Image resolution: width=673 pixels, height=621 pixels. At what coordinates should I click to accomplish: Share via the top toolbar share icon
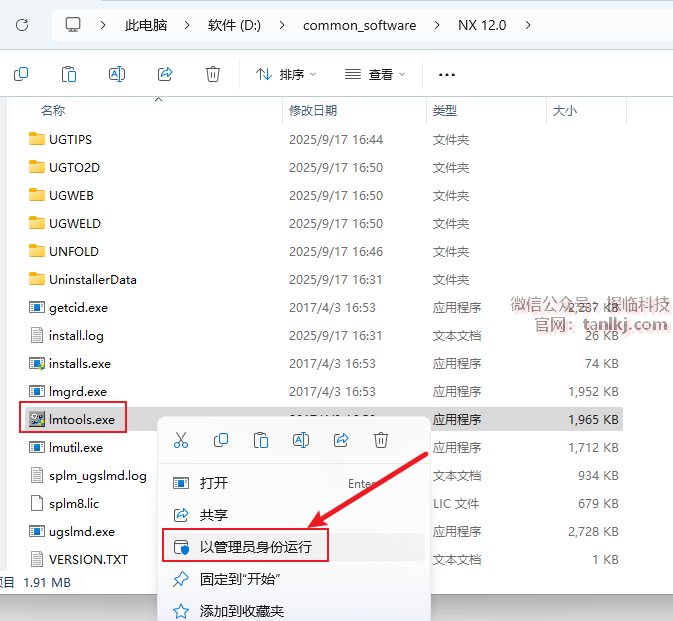(165, 74)
